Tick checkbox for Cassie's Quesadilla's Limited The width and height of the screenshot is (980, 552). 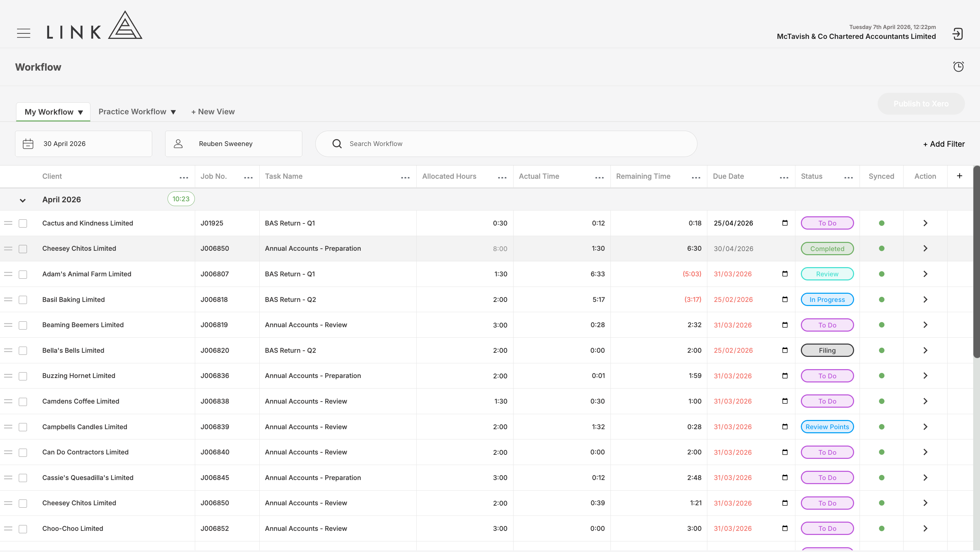click(x=23, y=478)
